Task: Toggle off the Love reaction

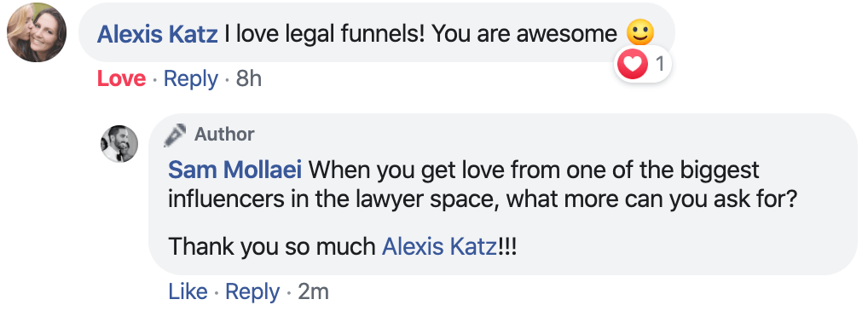Action: 121,79
